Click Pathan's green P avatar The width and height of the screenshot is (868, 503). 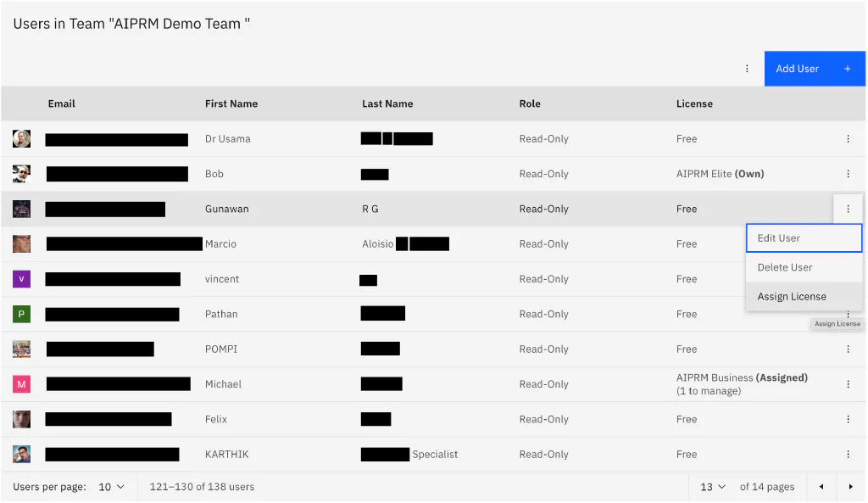[x=22, y=314]
